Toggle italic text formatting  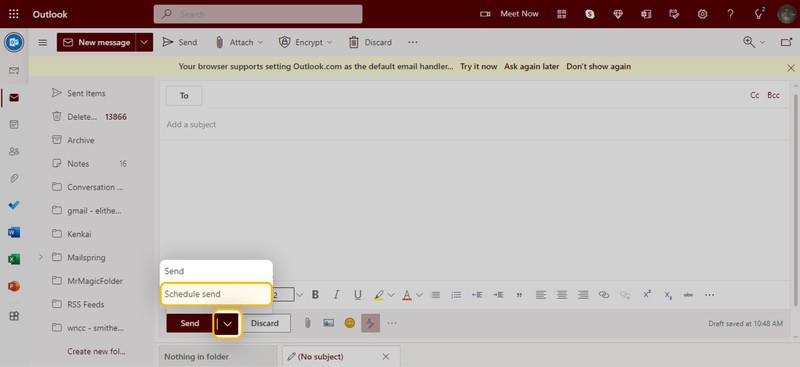(x=336, y=295)
